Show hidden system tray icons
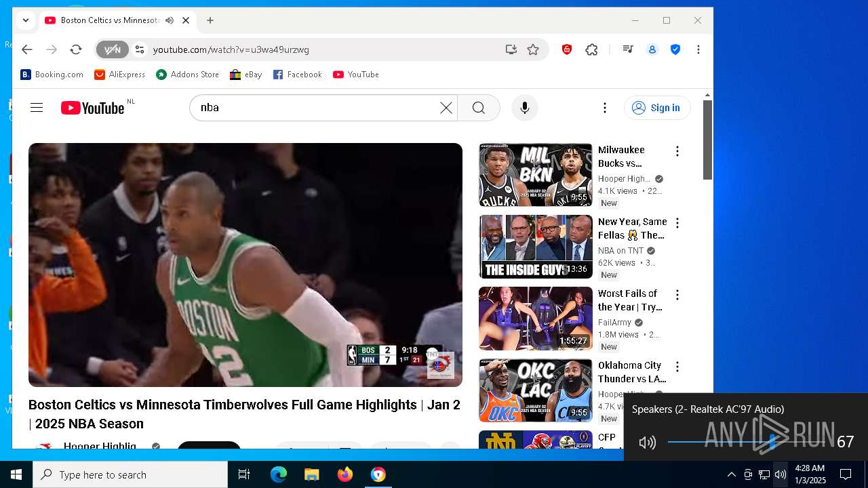This screenshot has height=488, width=868. (x=731, y=474)
